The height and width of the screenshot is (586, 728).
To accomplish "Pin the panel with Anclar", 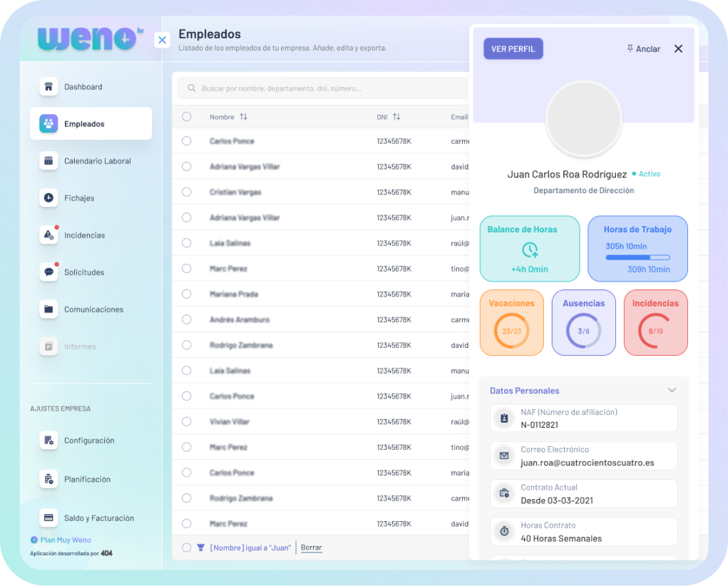I will tap(643, 49).
